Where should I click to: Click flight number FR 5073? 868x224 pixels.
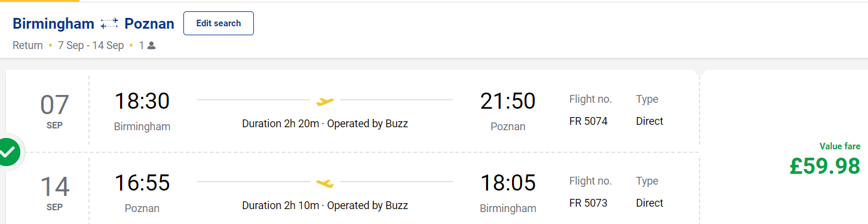click(x=588, y=203)
